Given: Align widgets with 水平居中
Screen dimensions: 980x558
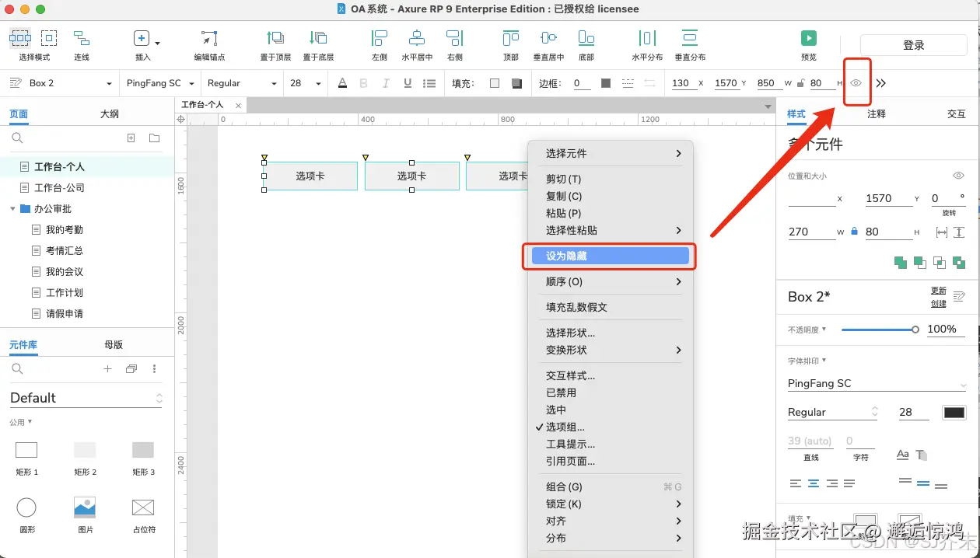Looking at the screenshot, I should pos(417,37).
